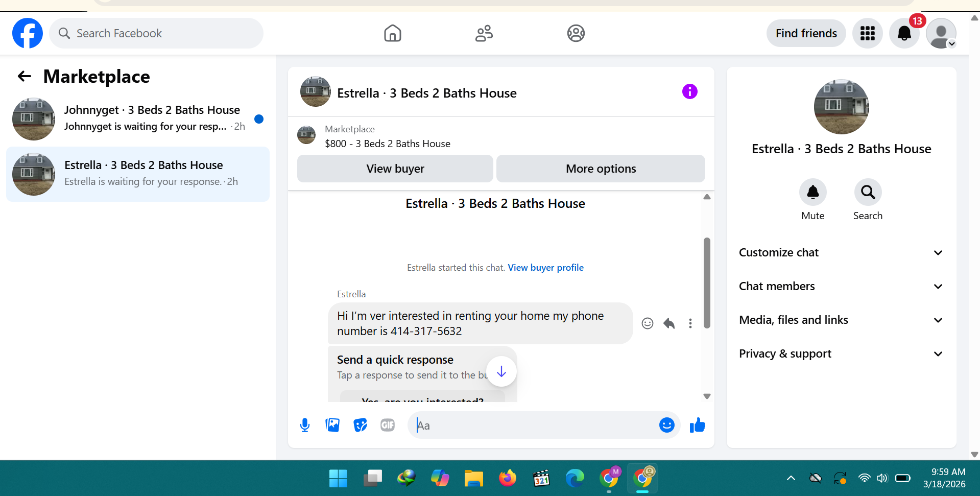This screenshot has height=496, width=980.
Task: Select Estrella 3 Beds 2 Baths conversation
Action: 138,174
